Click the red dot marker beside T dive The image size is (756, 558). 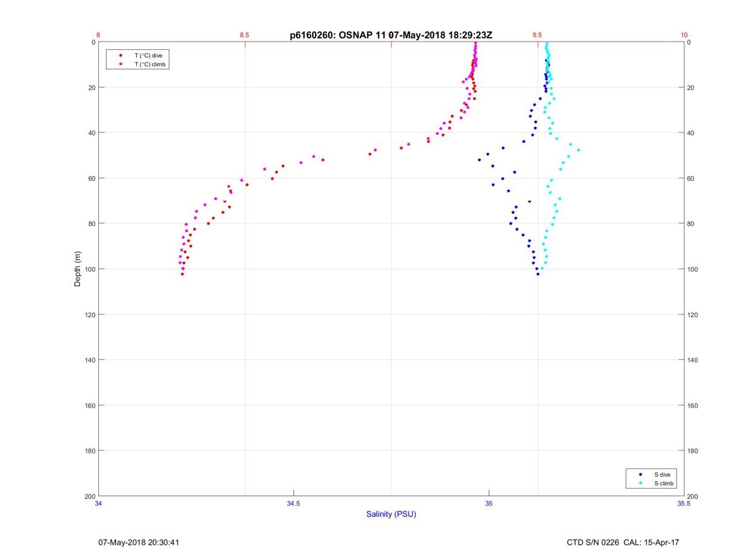[x=120, y=55]
